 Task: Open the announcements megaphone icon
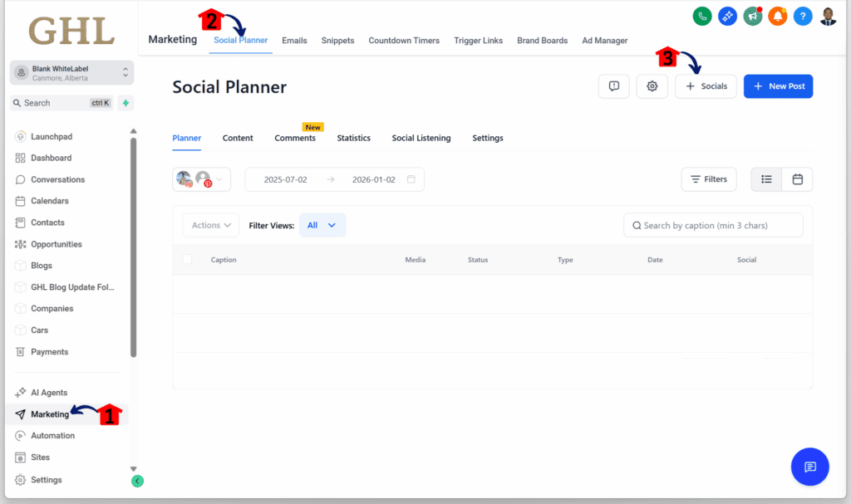click(x=752, y=16)
